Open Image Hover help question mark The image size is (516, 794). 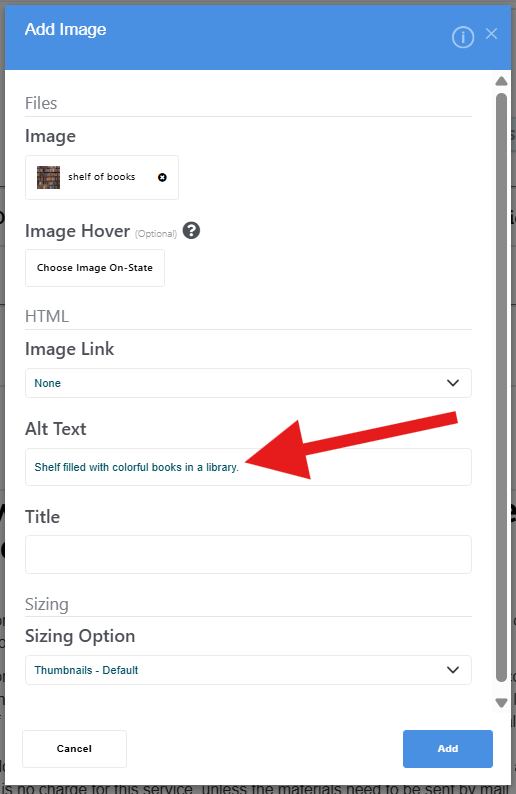point(191,230)
